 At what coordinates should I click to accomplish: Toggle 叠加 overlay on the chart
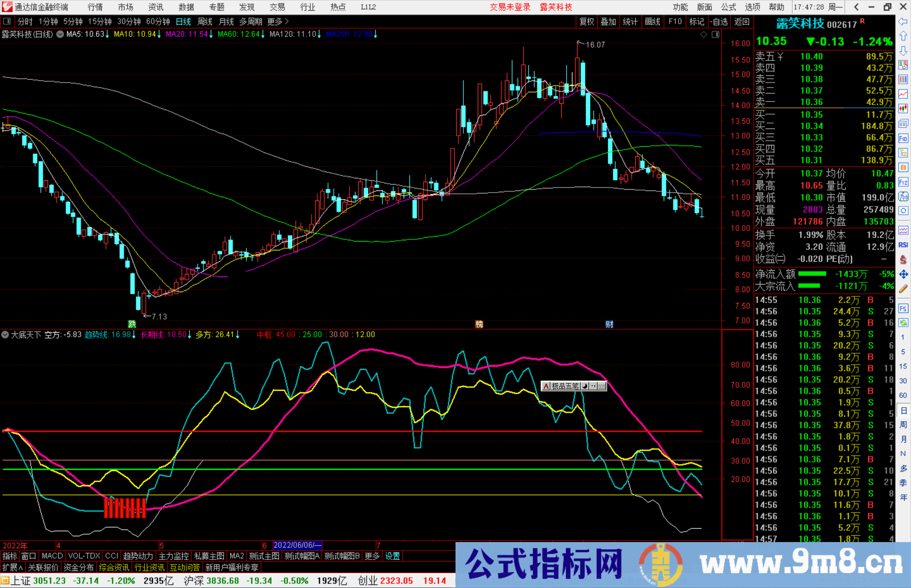(609, 21)
